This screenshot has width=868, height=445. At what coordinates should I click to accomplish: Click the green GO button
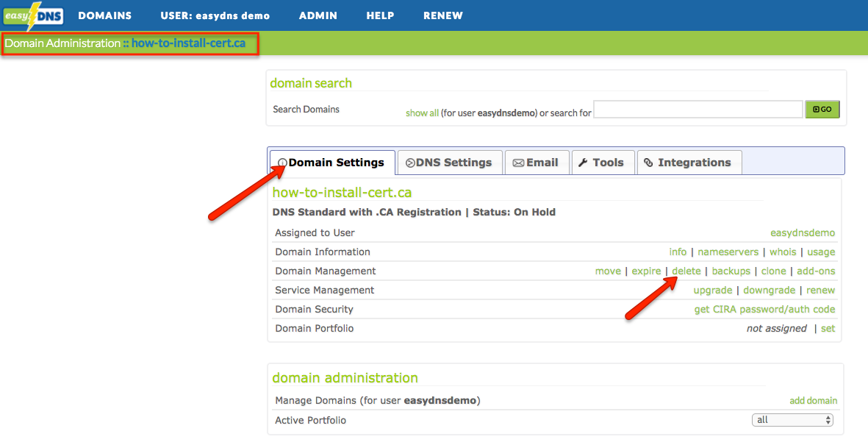(x=822, y=109)
